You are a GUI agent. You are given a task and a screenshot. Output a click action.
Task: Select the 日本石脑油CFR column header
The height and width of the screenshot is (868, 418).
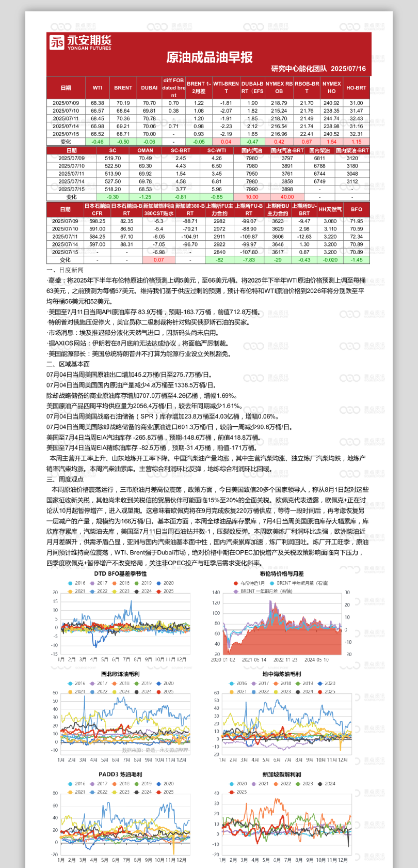click(97, 209)
